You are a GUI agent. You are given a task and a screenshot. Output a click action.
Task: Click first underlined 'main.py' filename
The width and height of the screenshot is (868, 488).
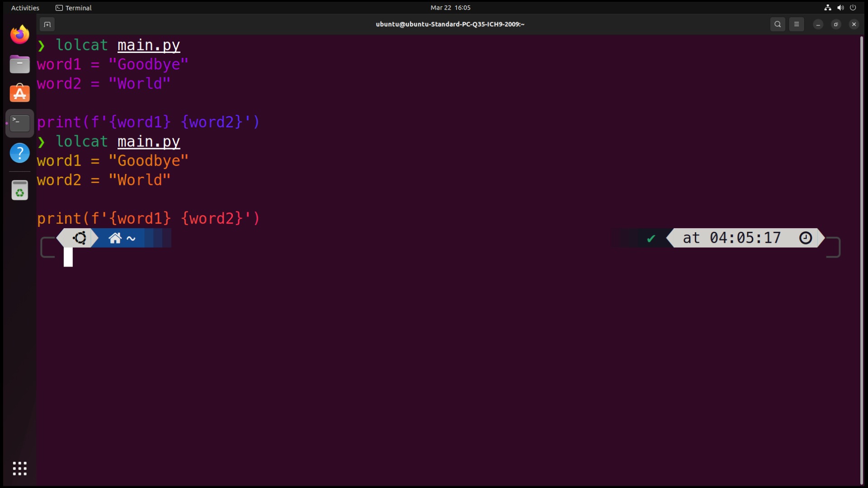pos(149,45)
